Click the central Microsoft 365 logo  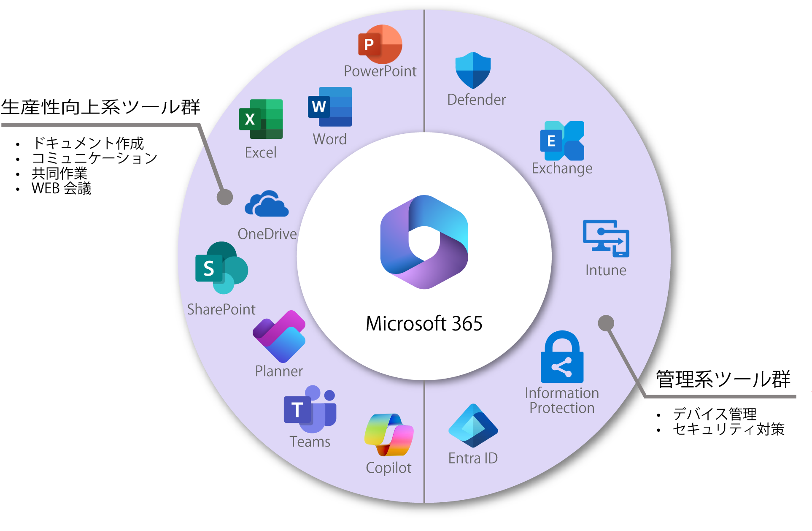(x=424, y=242)
